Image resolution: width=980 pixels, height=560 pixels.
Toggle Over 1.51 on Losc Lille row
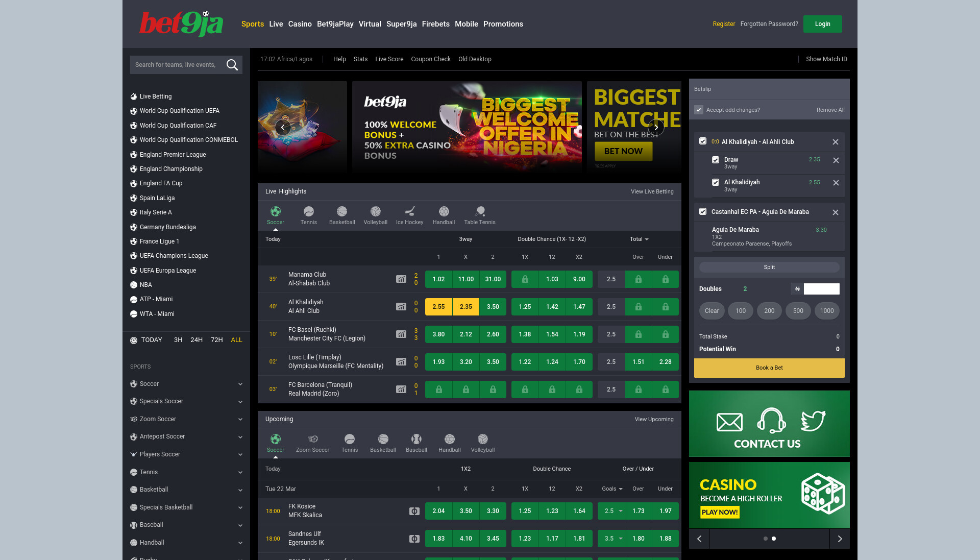pos(639,362)
